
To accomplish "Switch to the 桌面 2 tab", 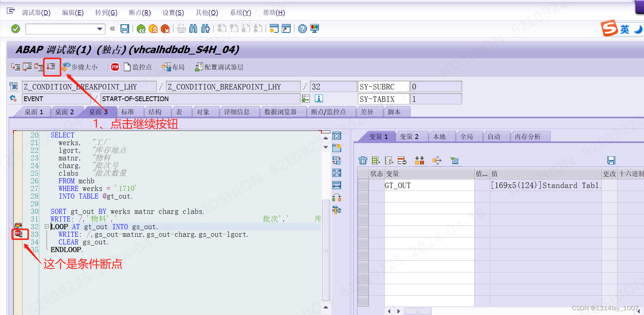I will tap(64, 112).
